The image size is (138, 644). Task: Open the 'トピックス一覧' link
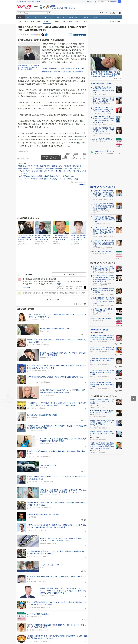[115, 22]
